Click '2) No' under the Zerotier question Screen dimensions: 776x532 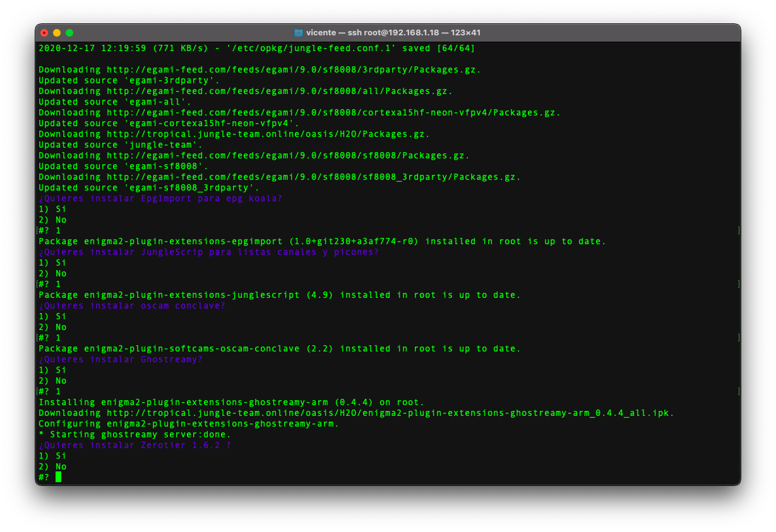tap(52, 466)
